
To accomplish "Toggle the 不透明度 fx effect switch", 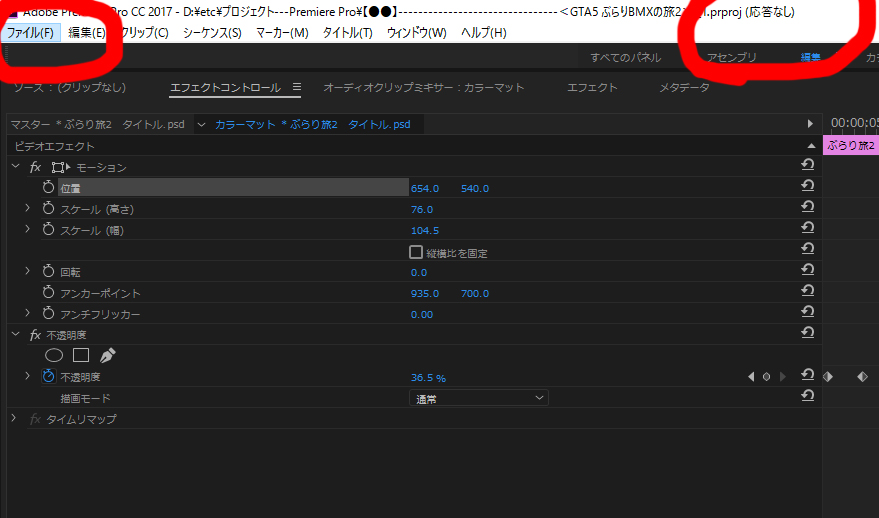I will 35,335.
